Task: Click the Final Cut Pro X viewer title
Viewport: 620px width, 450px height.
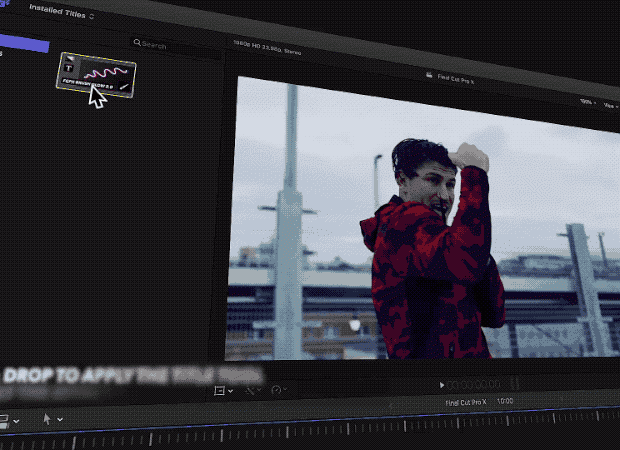Action: [x=456, y=79]
